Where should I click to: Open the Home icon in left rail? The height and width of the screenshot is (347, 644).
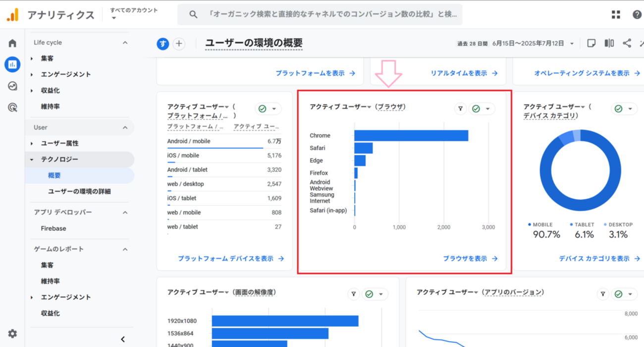point(12,43)
